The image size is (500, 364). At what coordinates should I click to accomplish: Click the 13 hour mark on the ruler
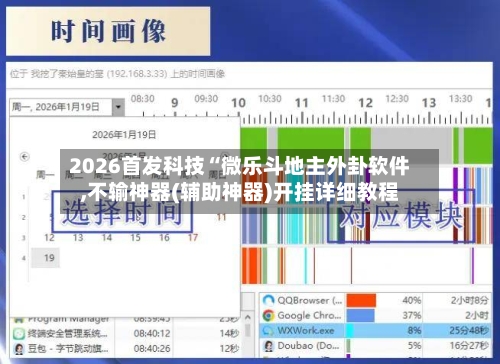(429, 103)
